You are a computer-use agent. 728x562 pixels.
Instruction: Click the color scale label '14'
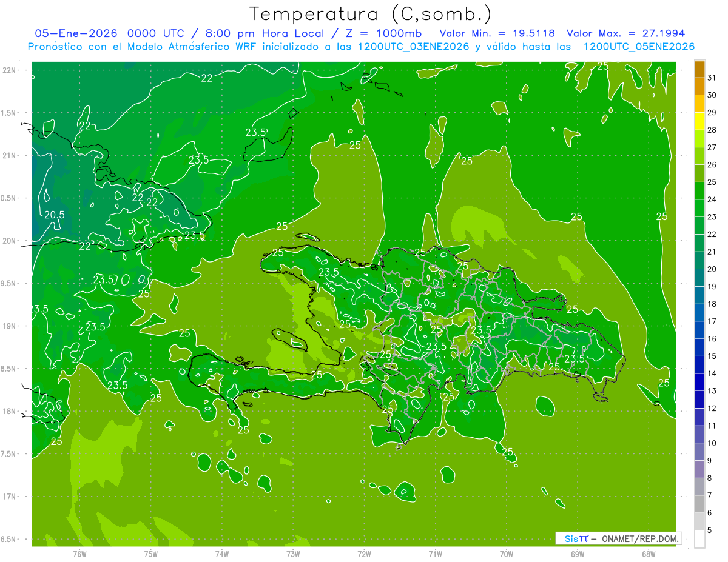712,373
